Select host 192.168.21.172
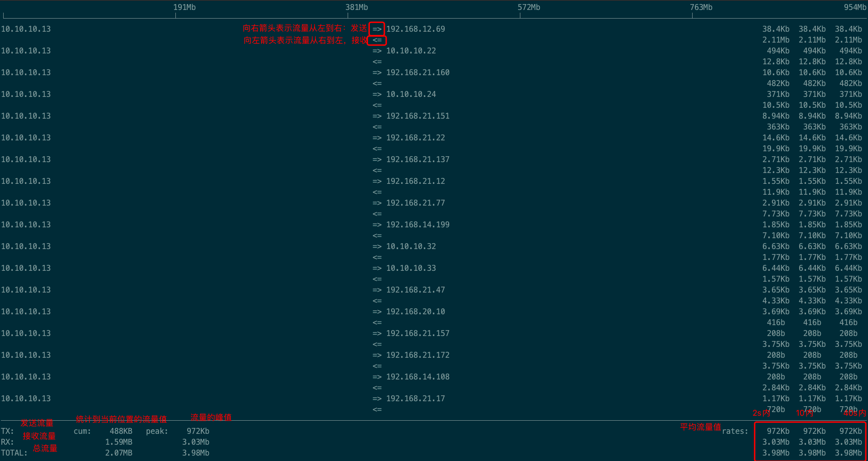The width and height of the screenshot is (868, 461). [x=417, y=355]
